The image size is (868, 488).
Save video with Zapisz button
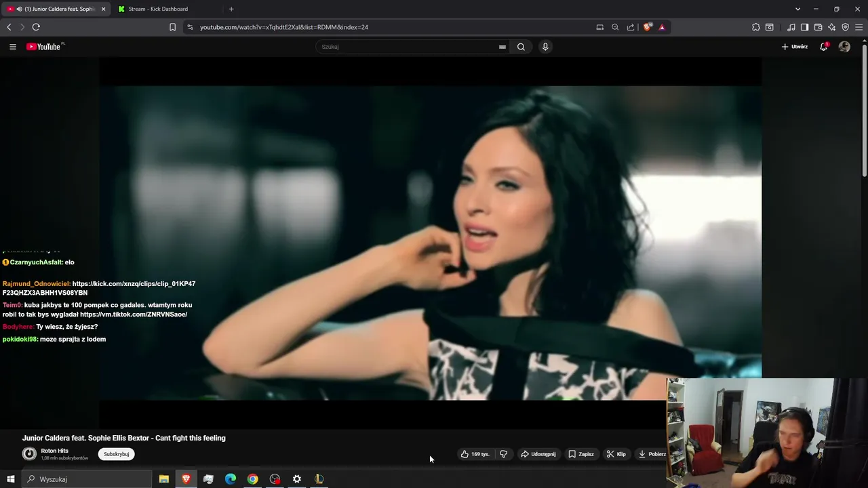(581, 454)
